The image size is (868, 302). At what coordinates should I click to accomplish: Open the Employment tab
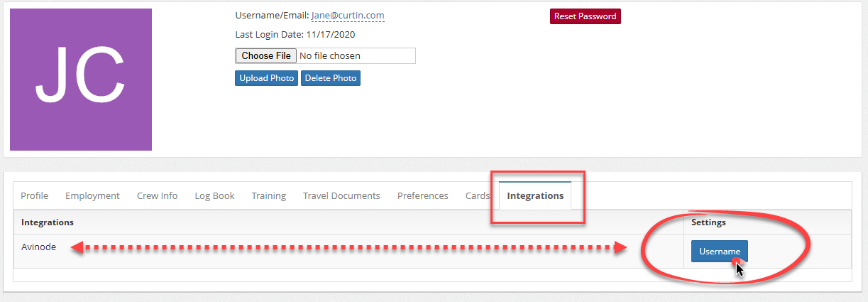92,196
